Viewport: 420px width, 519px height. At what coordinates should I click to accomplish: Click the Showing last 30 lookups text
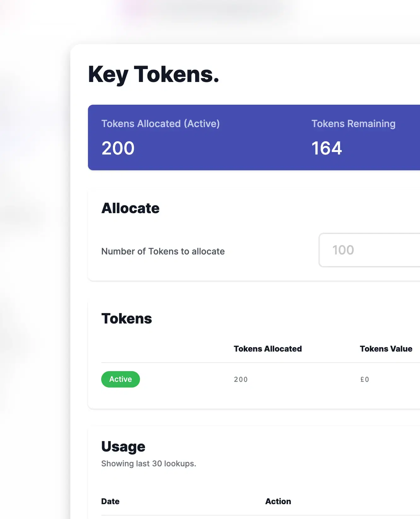(149, 464)
